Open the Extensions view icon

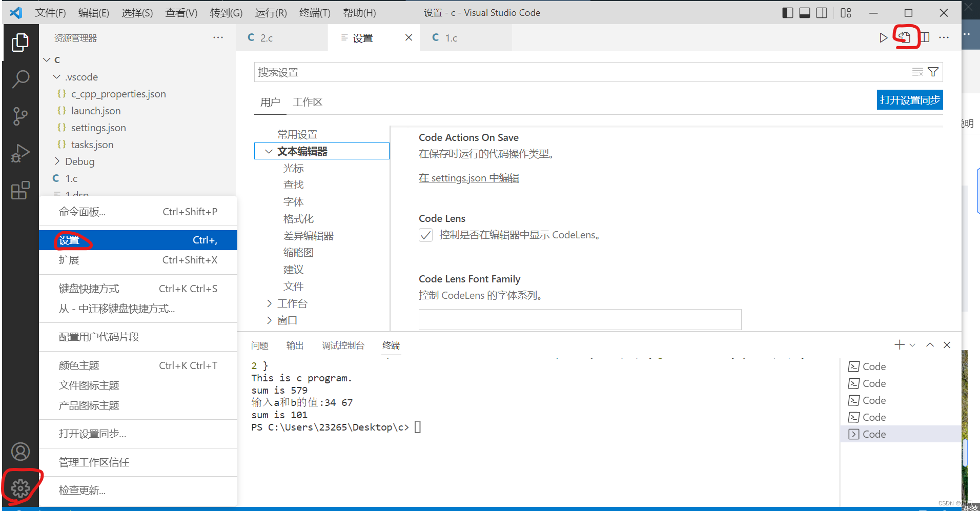tap(21, 190)
